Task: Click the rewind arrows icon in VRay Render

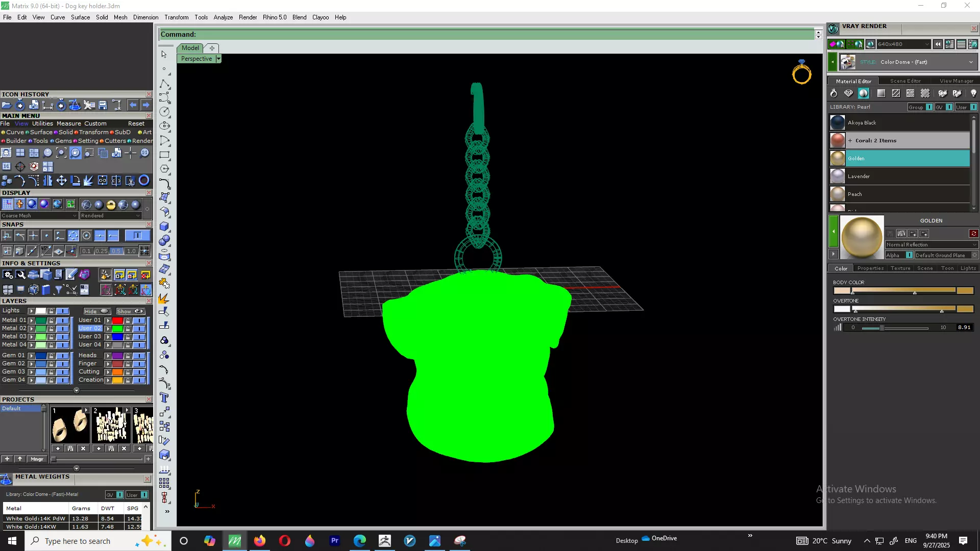Action: coord(938,44)
